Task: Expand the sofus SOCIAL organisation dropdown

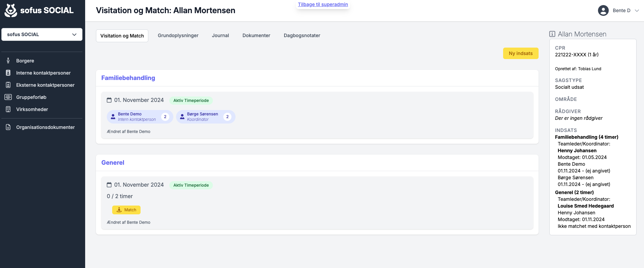Action: (x=42, y=34)
